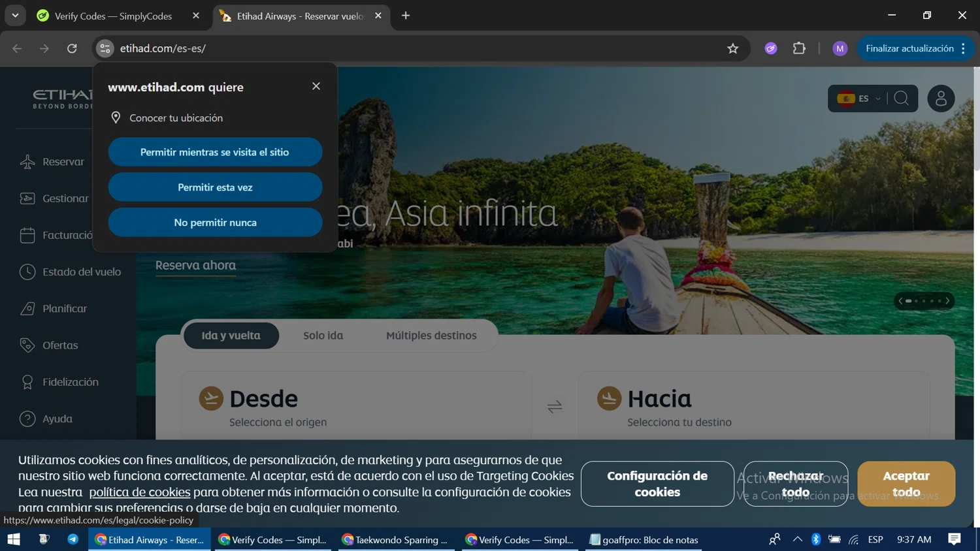The image size is (980, 551).
Task: Open Configuración de cookies
Action: point(657,484)
